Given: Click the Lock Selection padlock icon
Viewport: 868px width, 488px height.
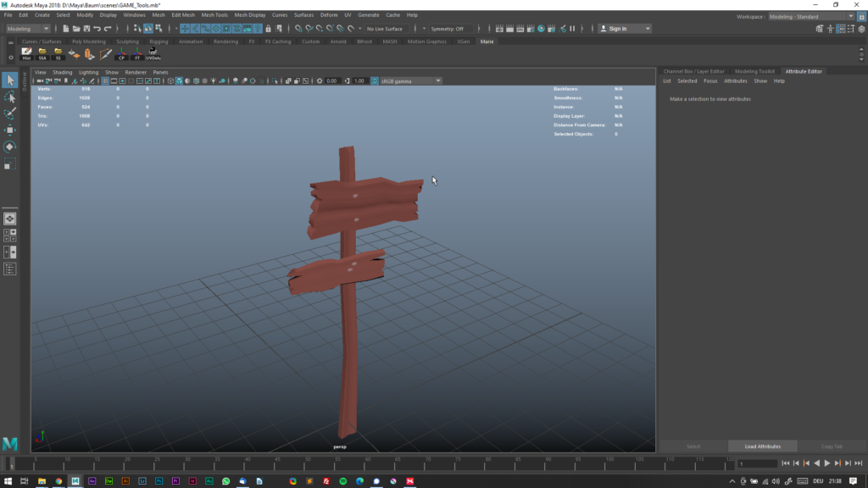Looking at the screenshot, I should 269,28.
